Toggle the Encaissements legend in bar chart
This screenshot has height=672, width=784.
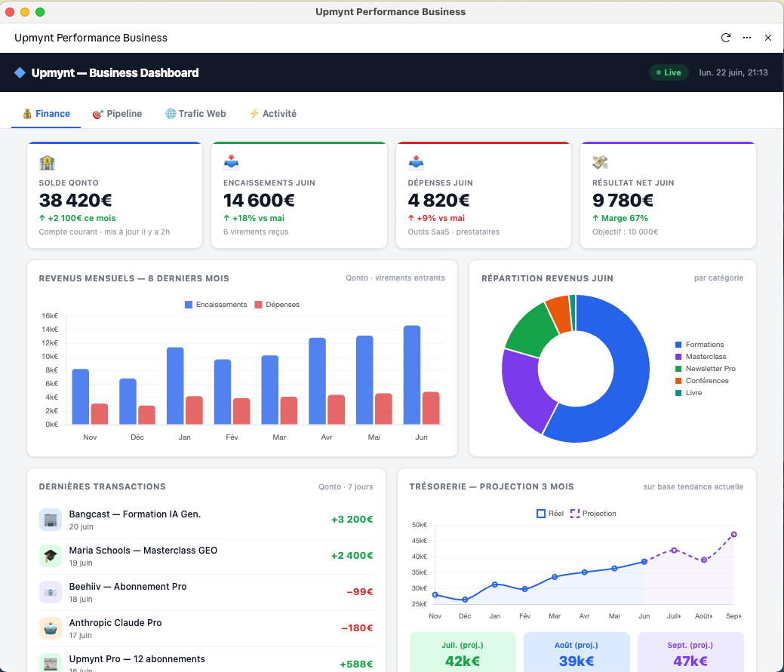click(216, 305)
